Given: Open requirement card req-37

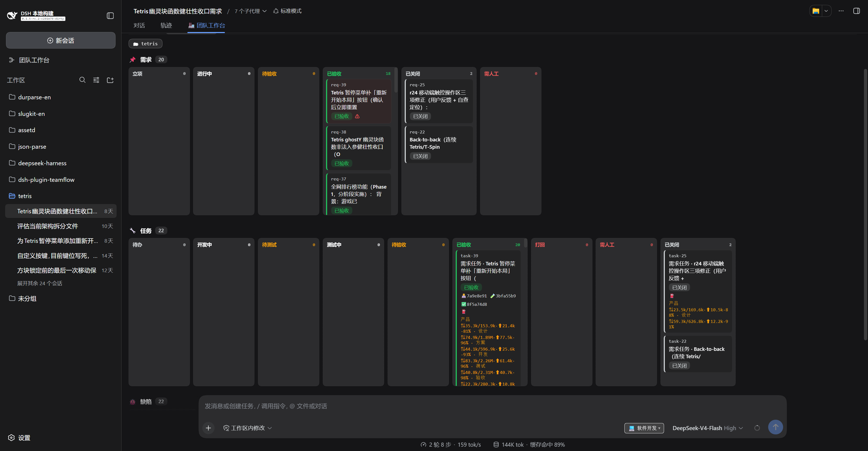Looking at the screenshot, I should coord(359,194).
